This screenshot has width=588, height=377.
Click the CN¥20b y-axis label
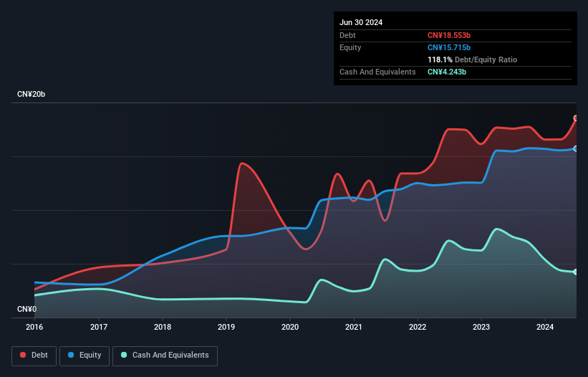pos(31,94)
